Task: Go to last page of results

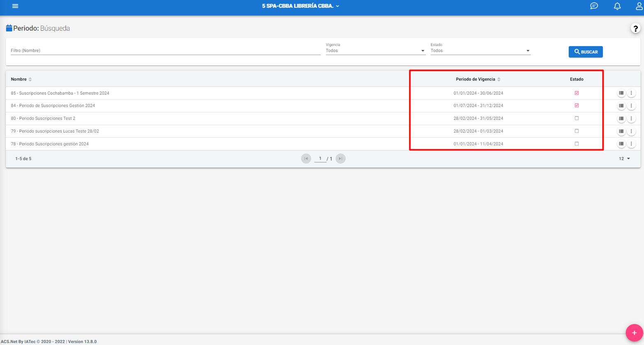Action: [x=341, y=159]
